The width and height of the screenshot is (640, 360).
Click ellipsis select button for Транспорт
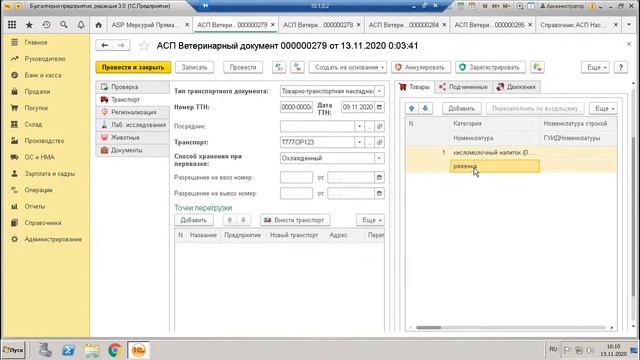point(369,142)
